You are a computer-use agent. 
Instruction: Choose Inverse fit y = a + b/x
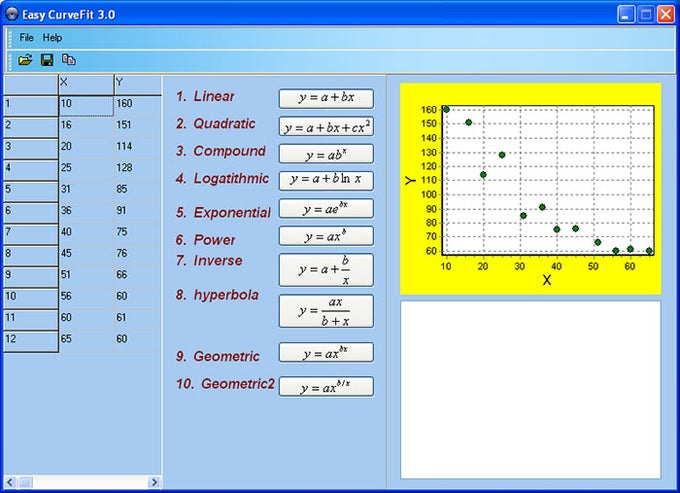[x=326, y=270]
